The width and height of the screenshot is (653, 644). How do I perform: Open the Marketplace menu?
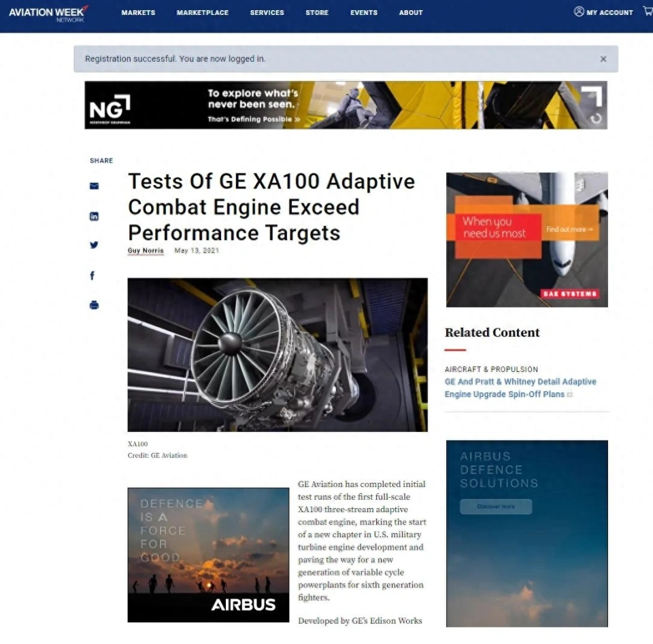[203, 12]
